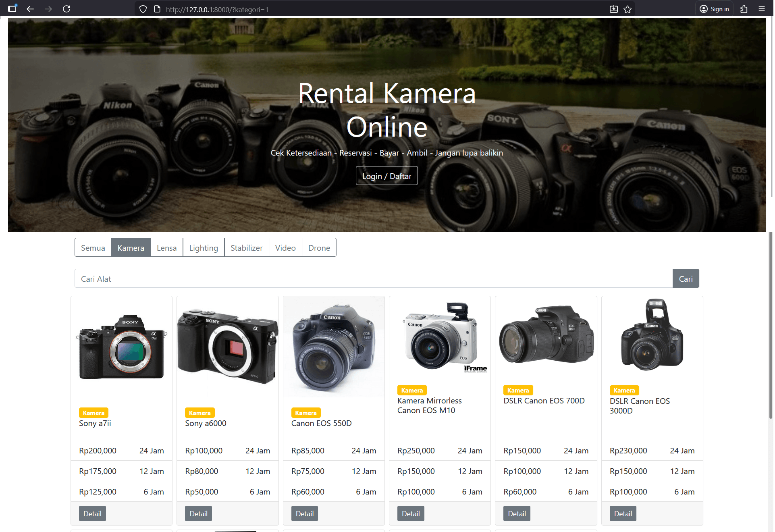Click the Canon EOS 700D product image

[546, 336]
